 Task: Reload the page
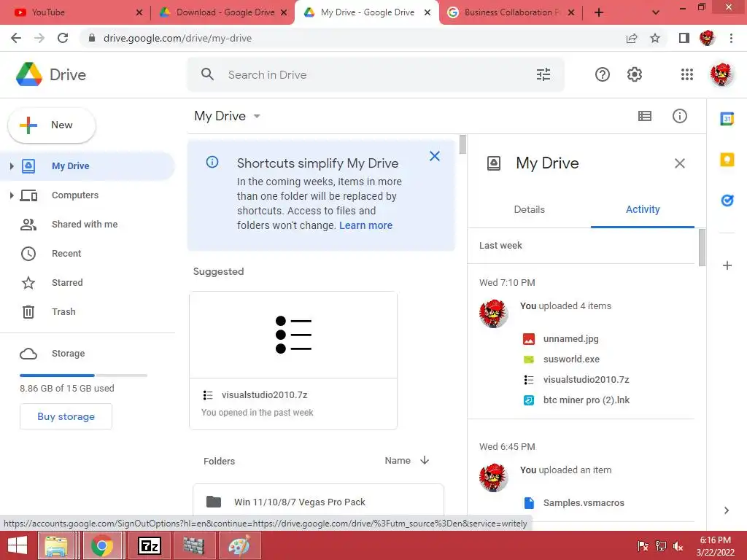(x=63, y=38)
